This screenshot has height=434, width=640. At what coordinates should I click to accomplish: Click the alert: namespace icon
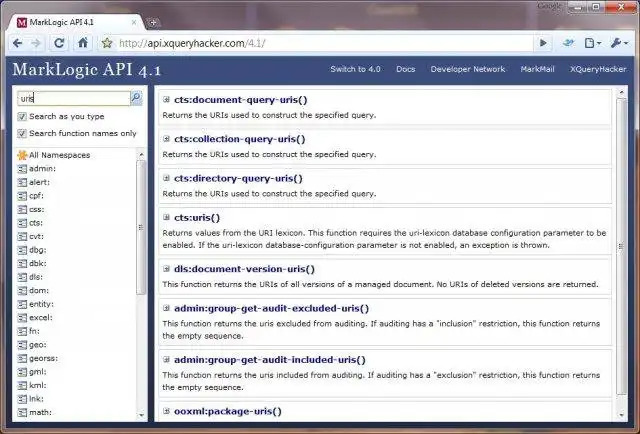pyautogui.click(x=22, y=182)
